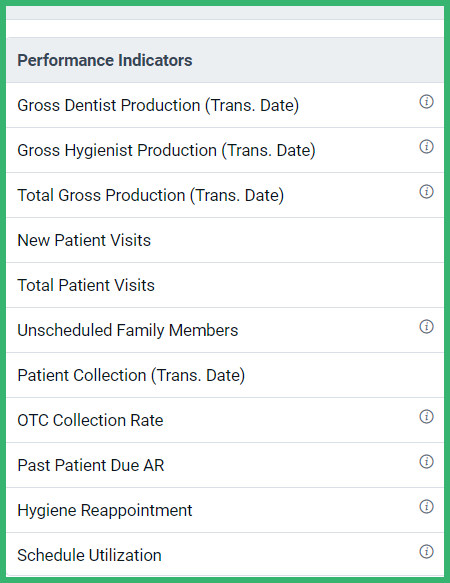Click the Performance Indicators header

[105, 60]
